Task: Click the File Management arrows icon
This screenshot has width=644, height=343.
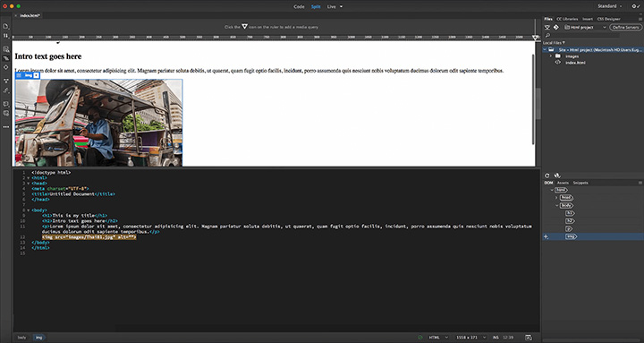Action: pyautogui.click(x=5, y=36)
